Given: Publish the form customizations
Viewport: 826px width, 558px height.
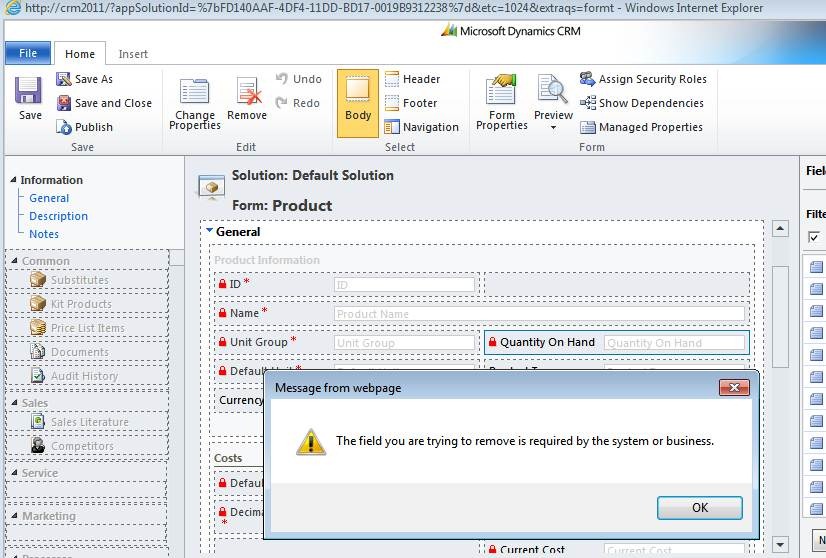Looking at the screenshot, I should tap(84, 127).
